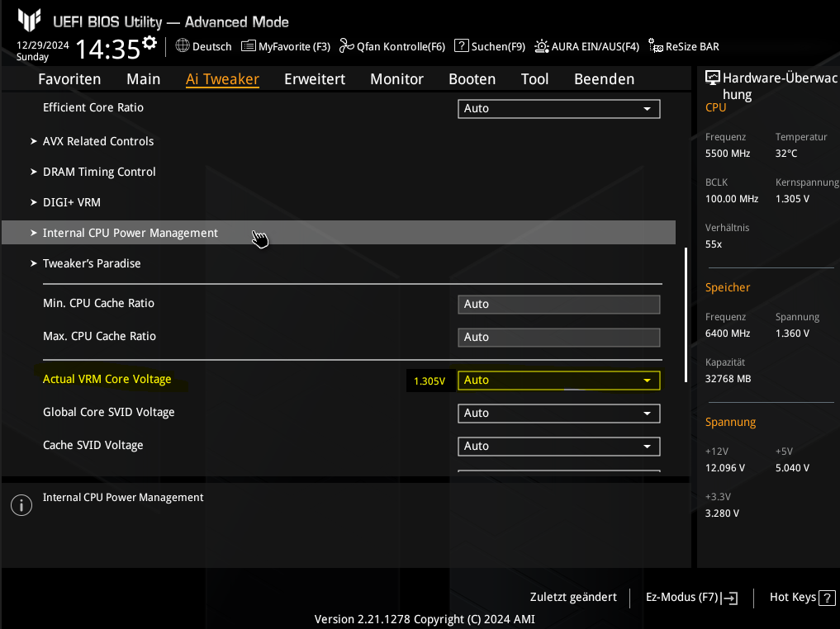Click the 12/29/2024 date text
Image resolution: width=840 pixels, height=629 pixels.
[x=43, y=45]
